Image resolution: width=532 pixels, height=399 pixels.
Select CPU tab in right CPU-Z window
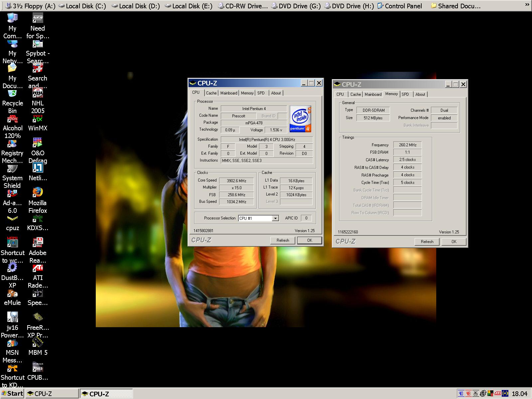(x=340, y=94)
